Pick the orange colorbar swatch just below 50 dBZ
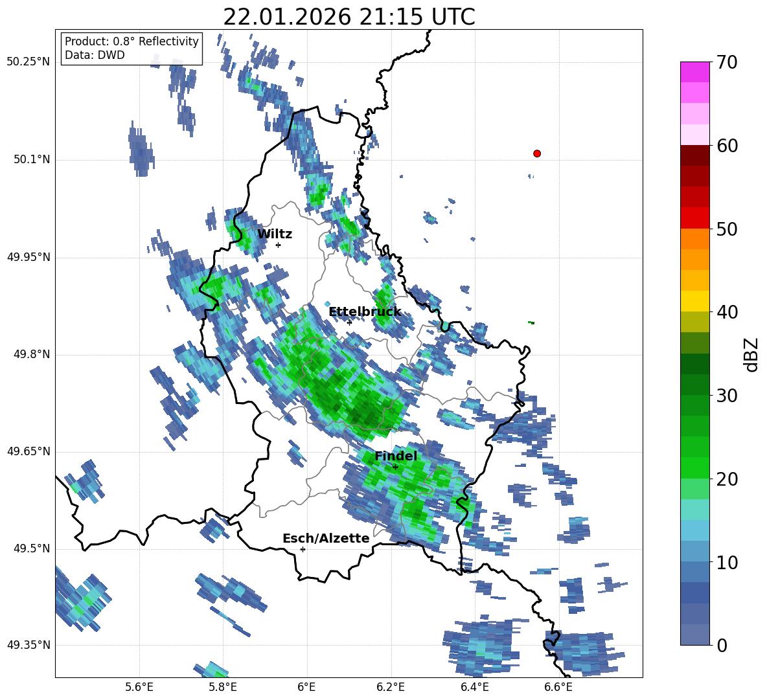 pos(694,238)
